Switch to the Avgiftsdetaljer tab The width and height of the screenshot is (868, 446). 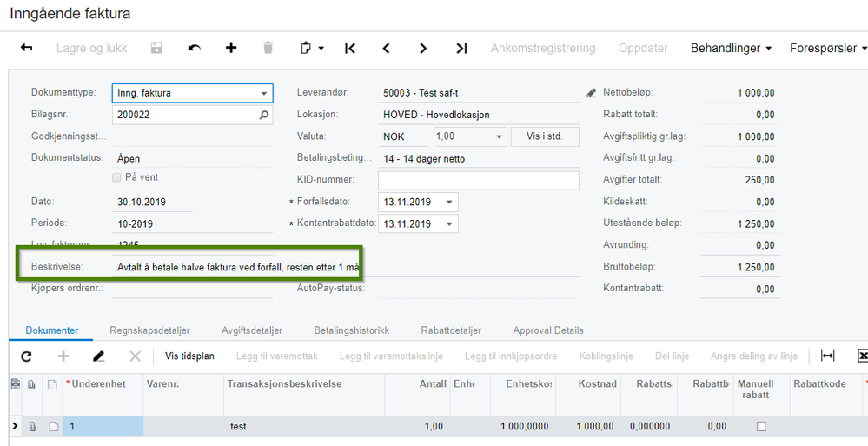point(252,330)
